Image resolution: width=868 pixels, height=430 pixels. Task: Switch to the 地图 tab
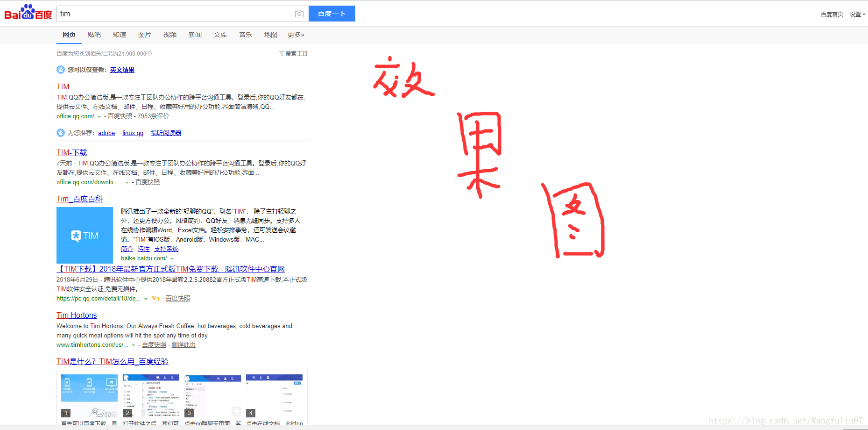(271, 35)
